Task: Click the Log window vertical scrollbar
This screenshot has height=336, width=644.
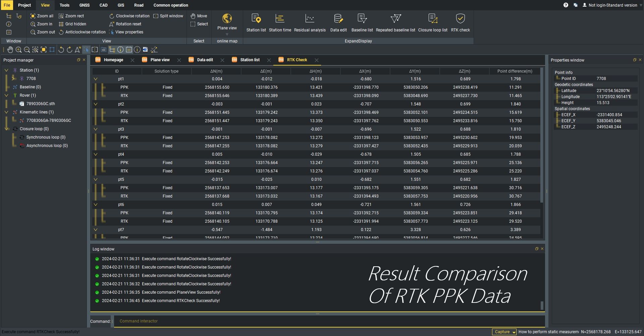Action: (x=542, y=306)
